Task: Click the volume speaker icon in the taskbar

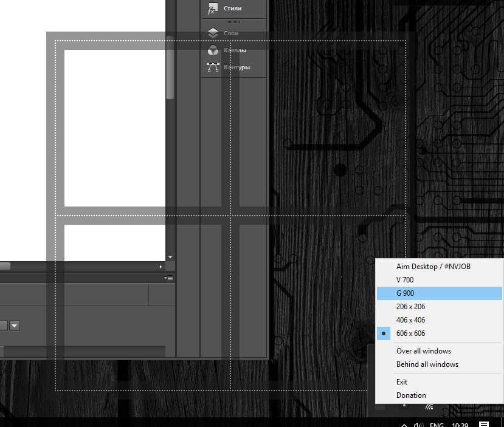Action: click(x=418, y=425)
